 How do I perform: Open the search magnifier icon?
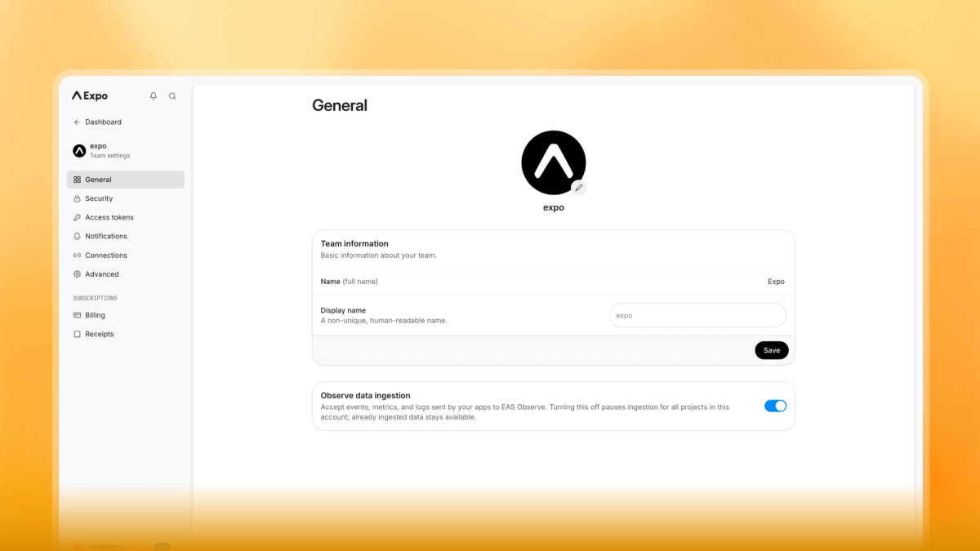point(172,96)
